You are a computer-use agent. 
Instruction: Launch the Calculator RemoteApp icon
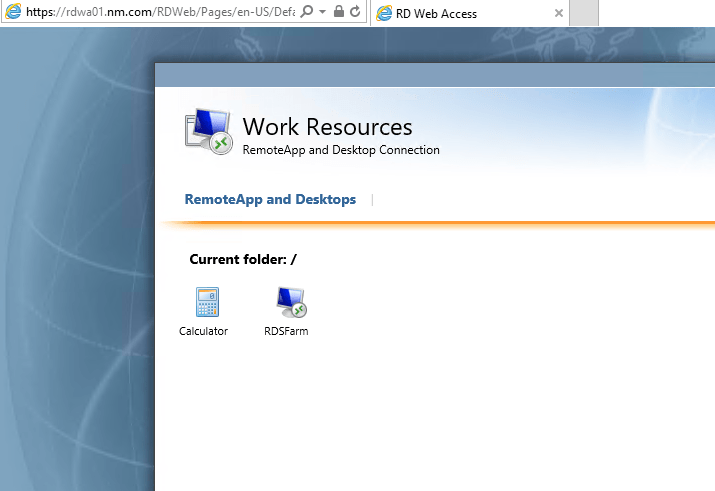[x=207, y=302]
